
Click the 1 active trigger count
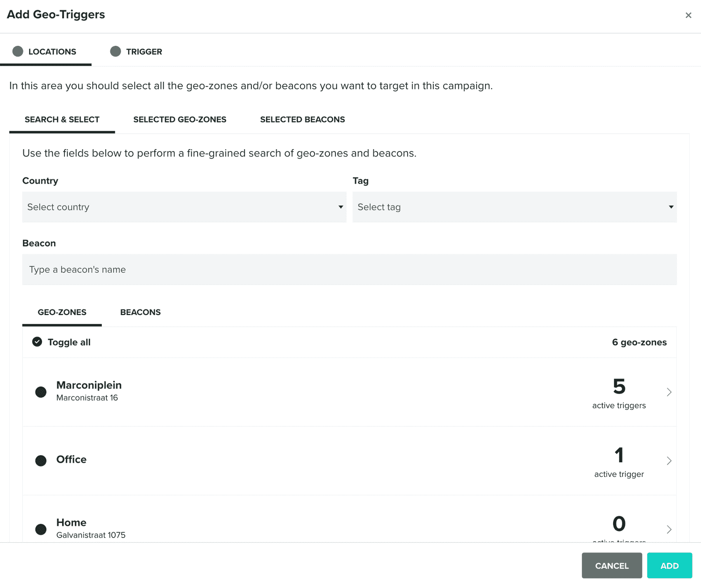click(x=619, y=462)
